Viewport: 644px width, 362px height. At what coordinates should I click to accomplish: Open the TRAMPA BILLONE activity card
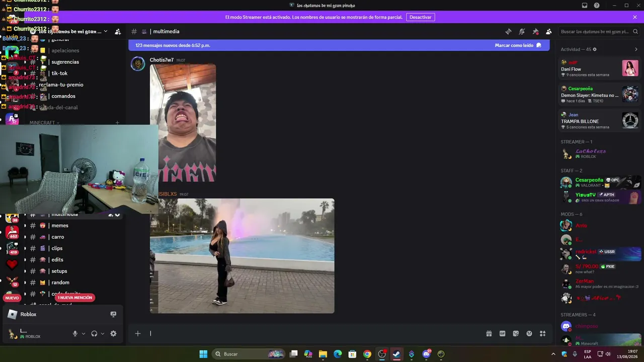pyautogui.click(x=600, y=121)
